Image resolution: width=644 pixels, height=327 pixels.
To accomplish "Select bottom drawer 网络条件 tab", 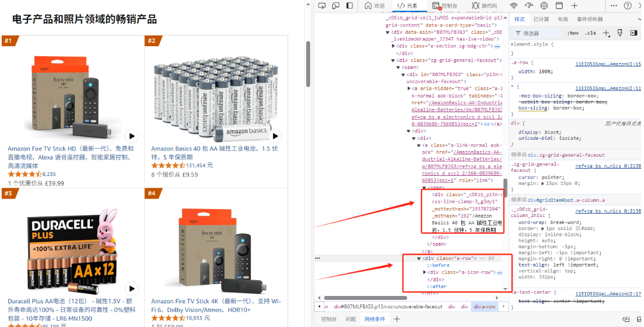I will tap(375, 319).
